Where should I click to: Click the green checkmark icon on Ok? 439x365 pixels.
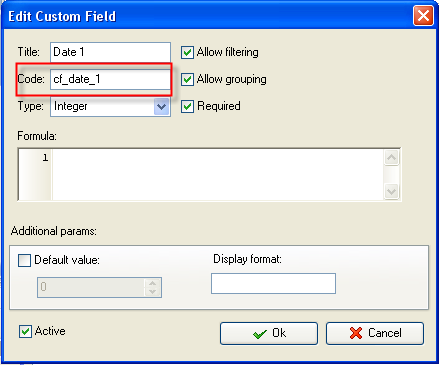click(x=260, y=334)
